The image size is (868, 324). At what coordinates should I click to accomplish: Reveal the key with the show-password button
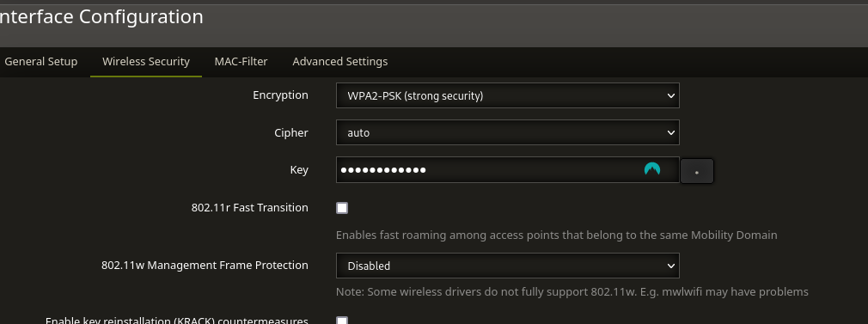point(696,170)
